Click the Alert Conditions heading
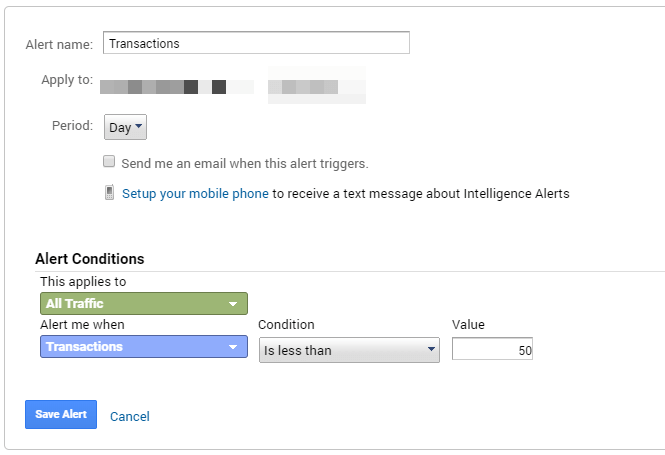665x455 pixels. pyautogui.click(x=90, y=259)
